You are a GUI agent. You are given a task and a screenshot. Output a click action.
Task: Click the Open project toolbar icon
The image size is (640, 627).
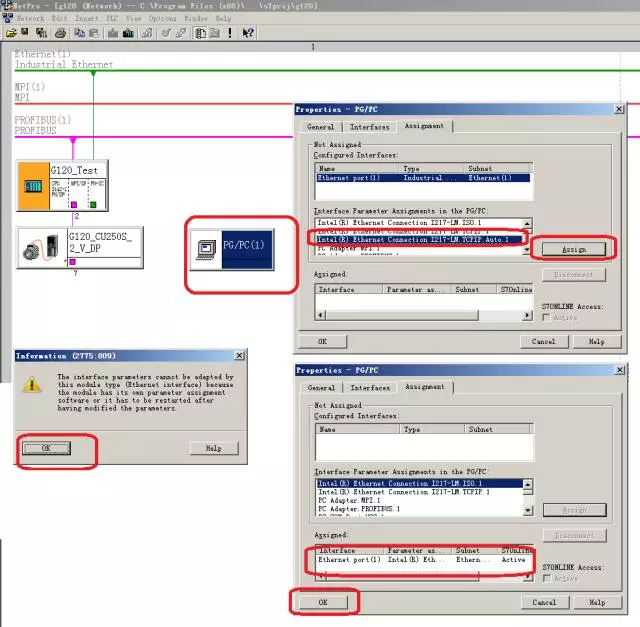pos(11,32)
